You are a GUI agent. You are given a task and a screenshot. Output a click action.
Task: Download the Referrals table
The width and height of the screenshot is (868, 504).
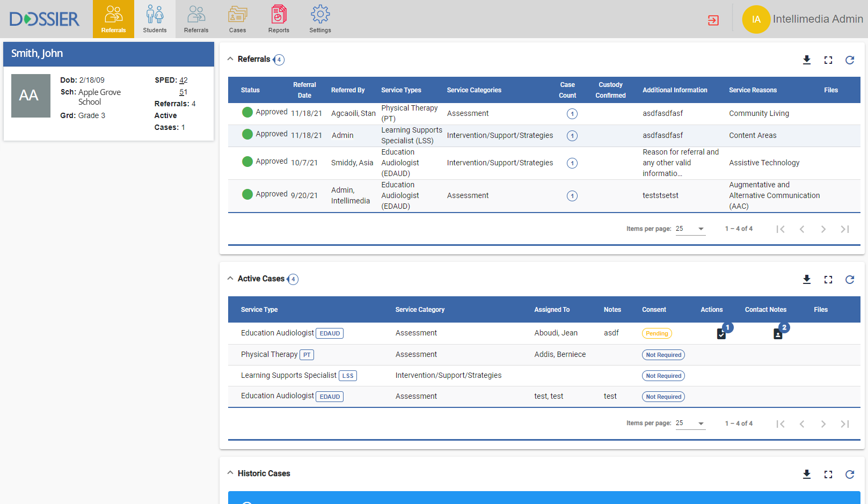coord(806,60)
